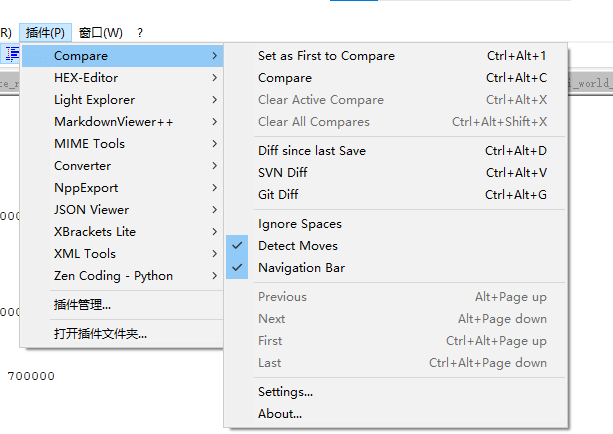Viewport: 613px width, 434px height.
Task: Enable the Ignore Spaces option
Action: point(299,224)
